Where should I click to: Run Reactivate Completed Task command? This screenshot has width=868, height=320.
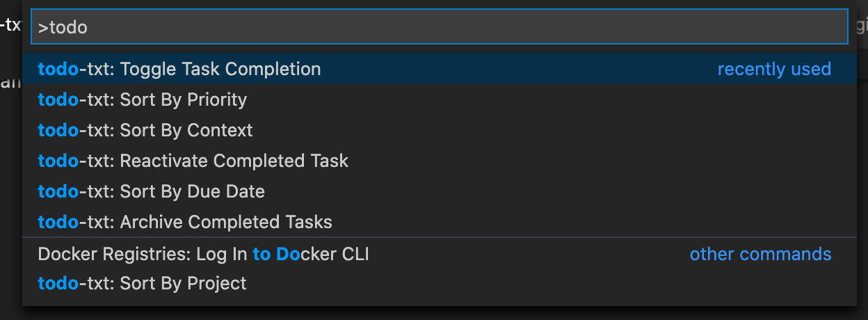pyautogui.click(x=193, y=161)
